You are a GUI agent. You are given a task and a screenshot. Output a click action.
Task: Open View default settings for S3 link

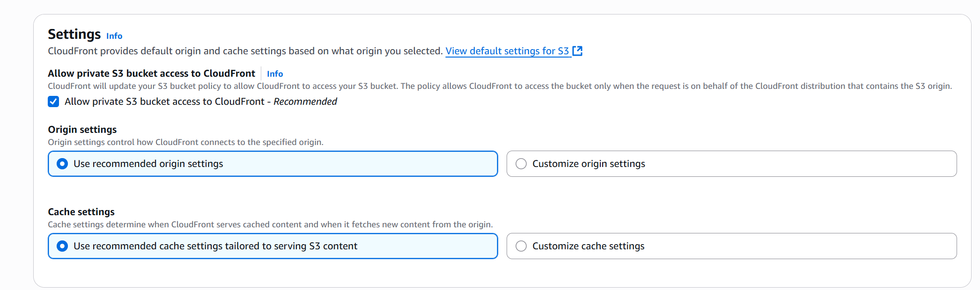coord(507,51)
